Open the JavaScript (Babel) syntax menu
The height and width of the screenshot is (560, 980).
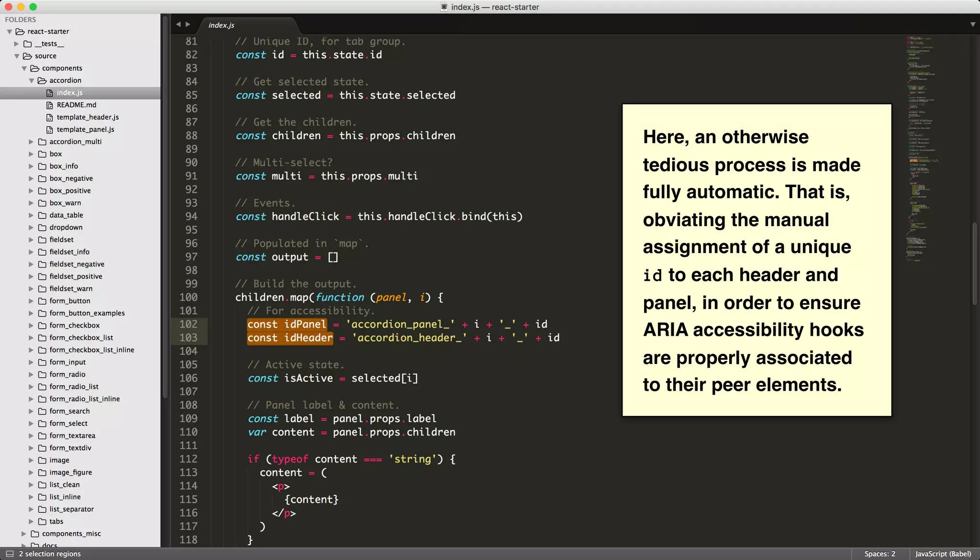[x=943, y=554]
